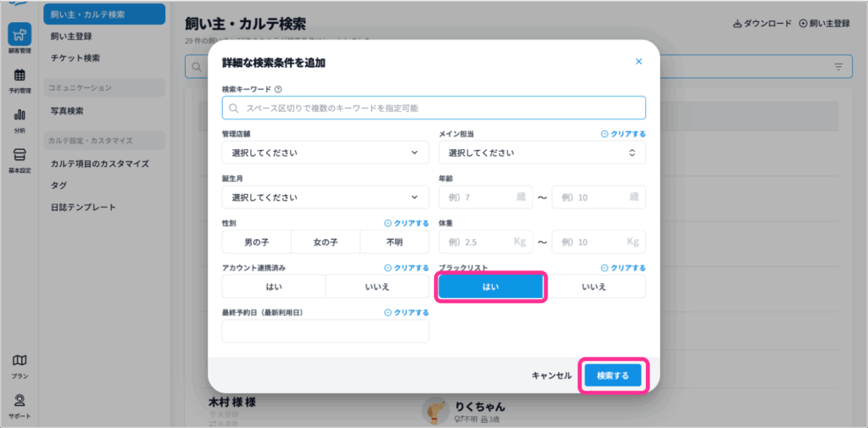Select はい under ブラックリスト
The height and width of the screenshot is (428, 868).
click(491, 286)
